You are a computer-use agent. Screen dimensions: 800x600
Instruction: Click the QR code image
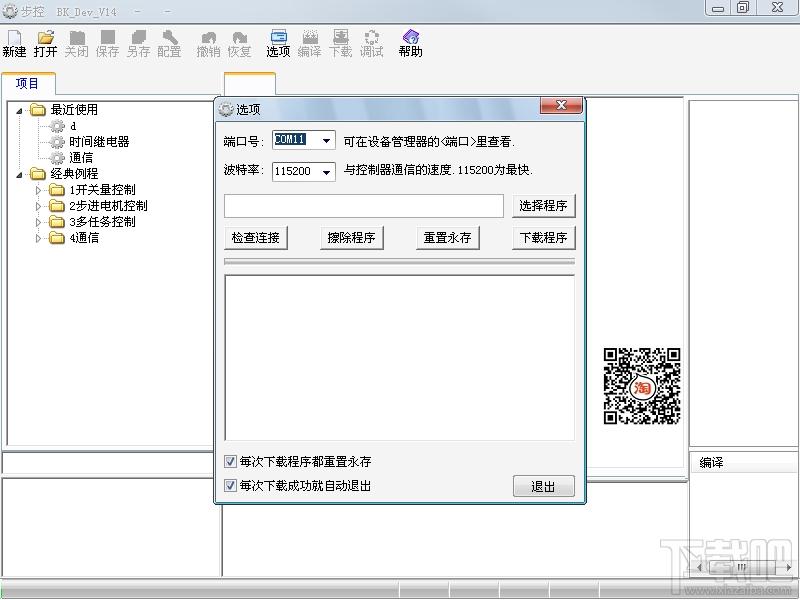click(642, 386)
